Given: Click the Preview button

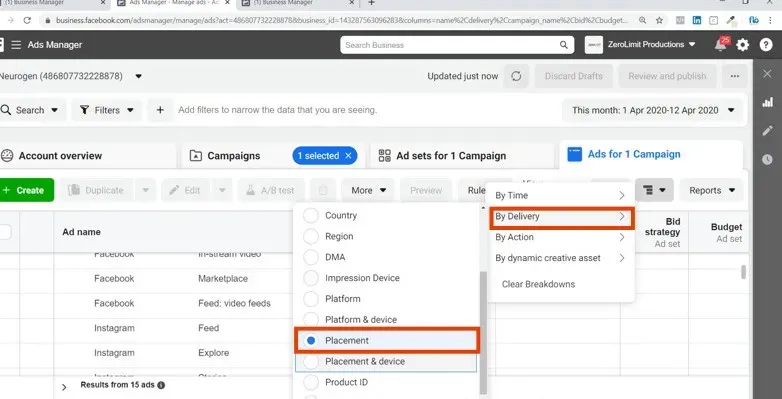Looking at the screenshot, I should click(x=426, y=191).
